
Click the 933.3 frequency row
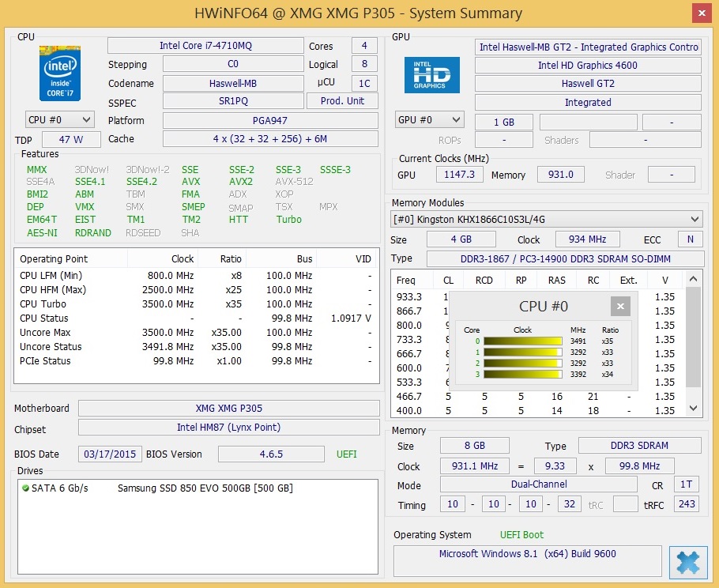(539, 296)
